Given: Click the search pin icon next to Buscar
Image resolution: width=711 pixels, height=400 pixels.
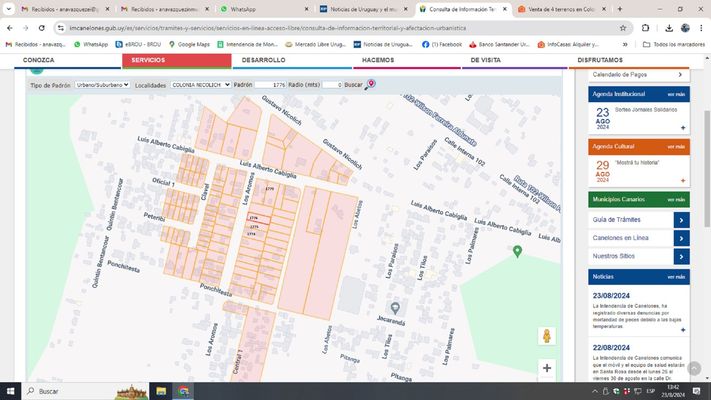Looking at the screenshot, I should (371, 85).
